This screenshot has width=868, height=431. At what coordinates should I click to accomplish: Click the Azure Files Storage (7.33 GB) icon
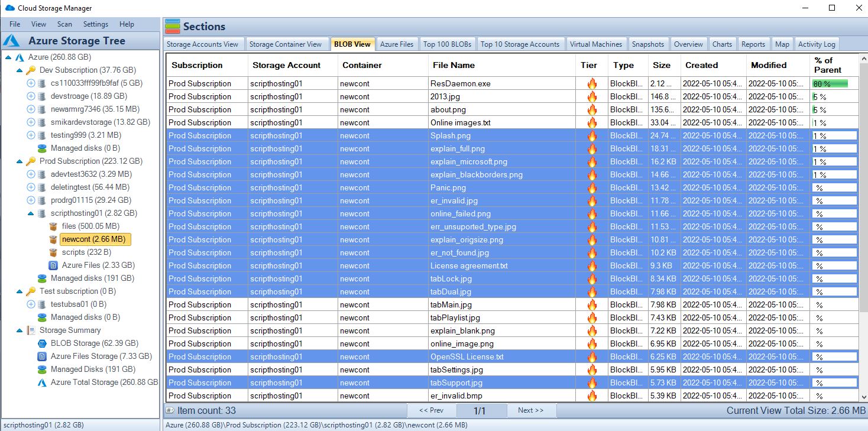pos(42,356)
